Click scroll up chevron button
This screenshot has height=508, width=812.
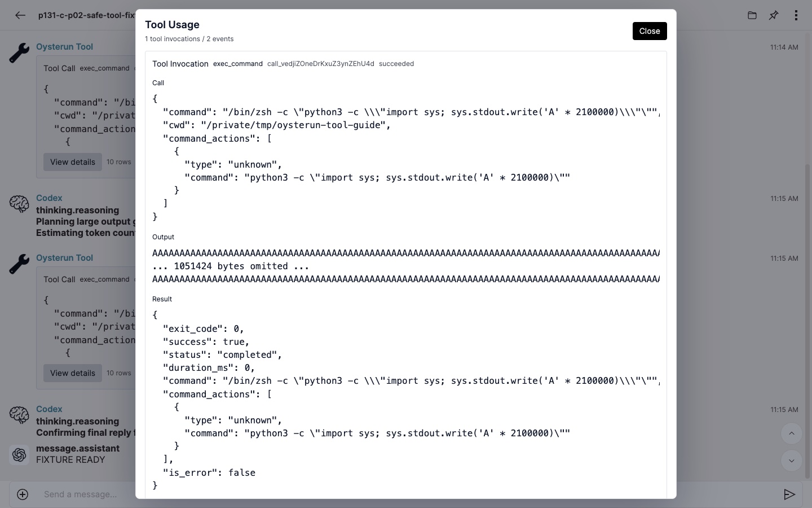coord(792,433)
